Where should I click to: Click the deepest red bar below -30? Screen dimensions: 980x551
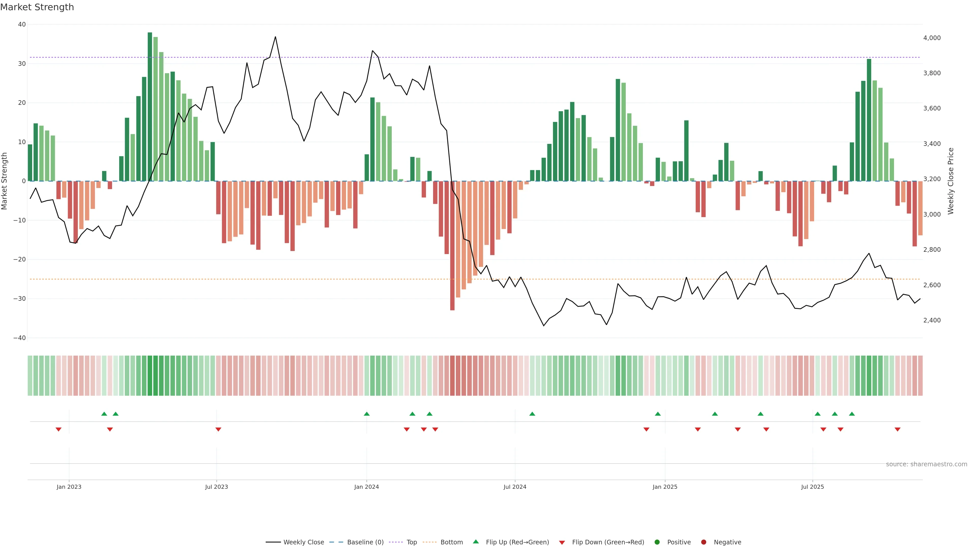coord(452,245)
